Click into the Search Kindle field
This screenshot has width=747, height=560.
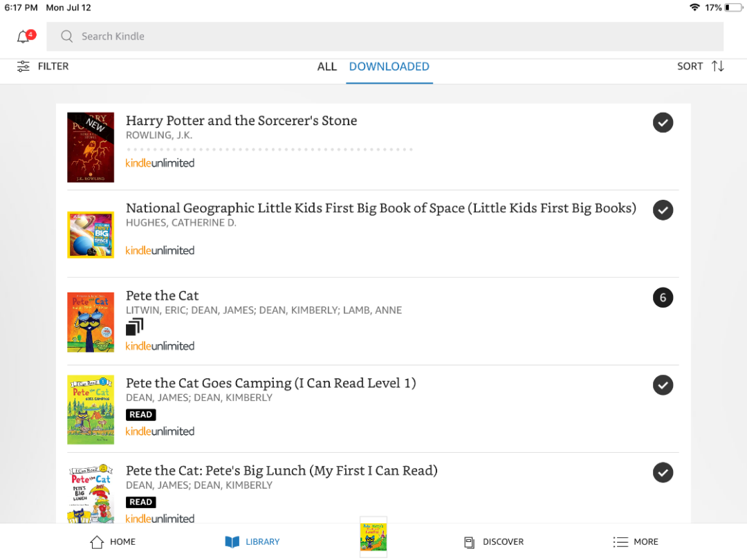coord(385,36)
